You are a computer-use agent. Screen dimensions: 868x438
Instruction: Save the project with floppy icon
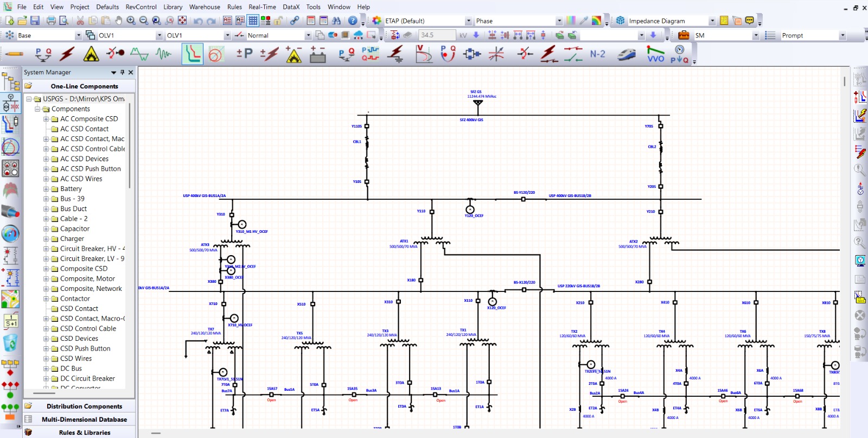tap(35, 21)
